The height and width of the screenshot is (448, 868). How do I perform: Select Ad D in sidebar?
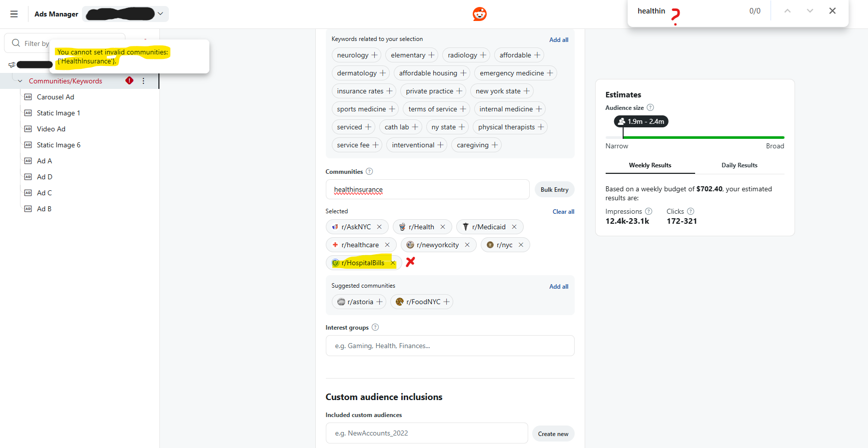(x=44, y=177)
